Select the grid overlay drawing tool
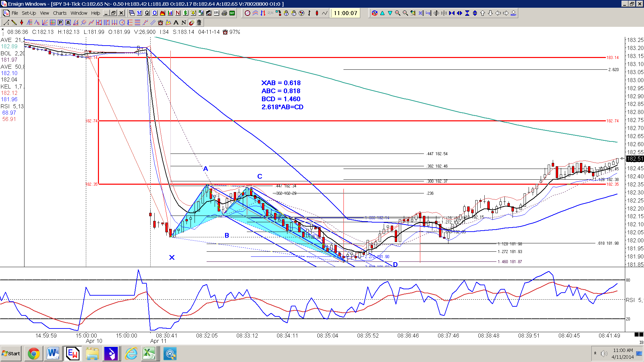Screen dimensions: 644x362 (x=53, y=22)
